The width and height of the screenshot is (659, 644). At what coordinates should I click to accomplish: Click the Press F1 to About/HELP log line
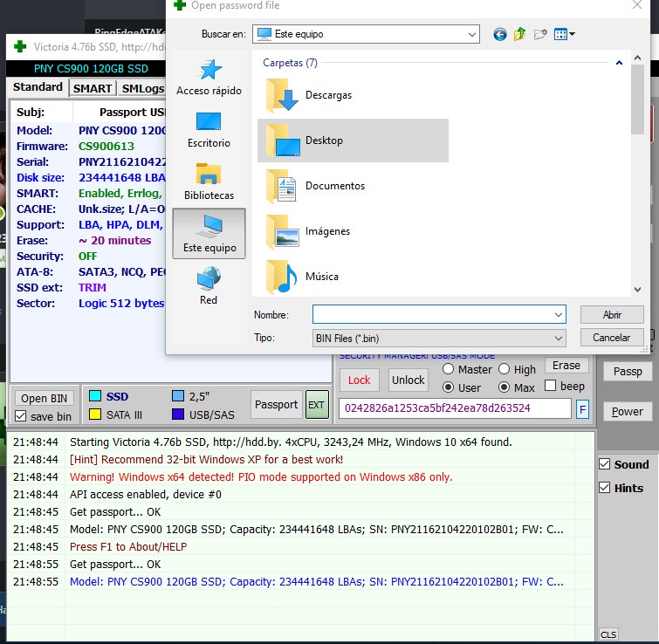[128, 546]
